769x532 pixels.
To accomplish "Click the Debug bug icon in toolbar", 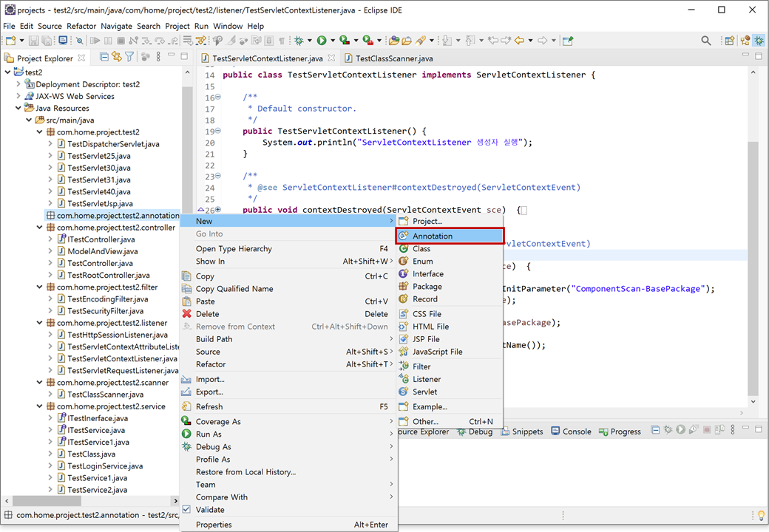I will click(299, 41).
